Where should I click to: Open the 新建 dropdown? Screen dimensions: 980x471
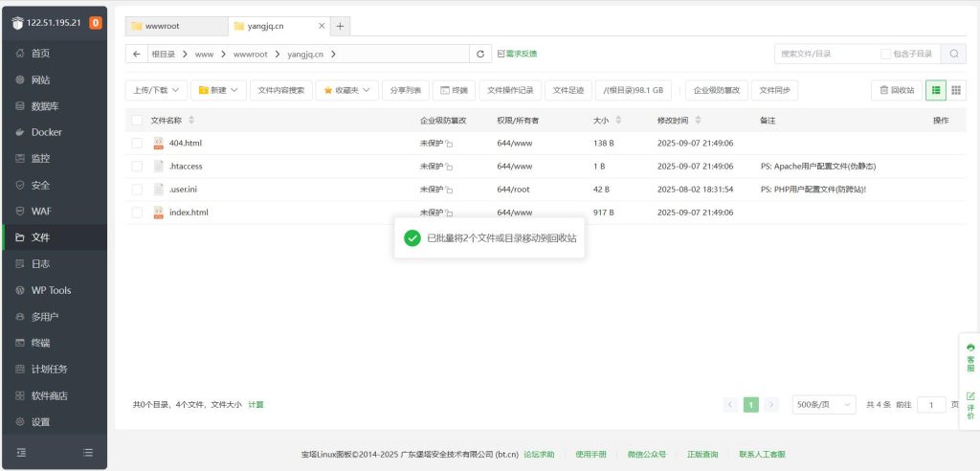click(219, 90)
